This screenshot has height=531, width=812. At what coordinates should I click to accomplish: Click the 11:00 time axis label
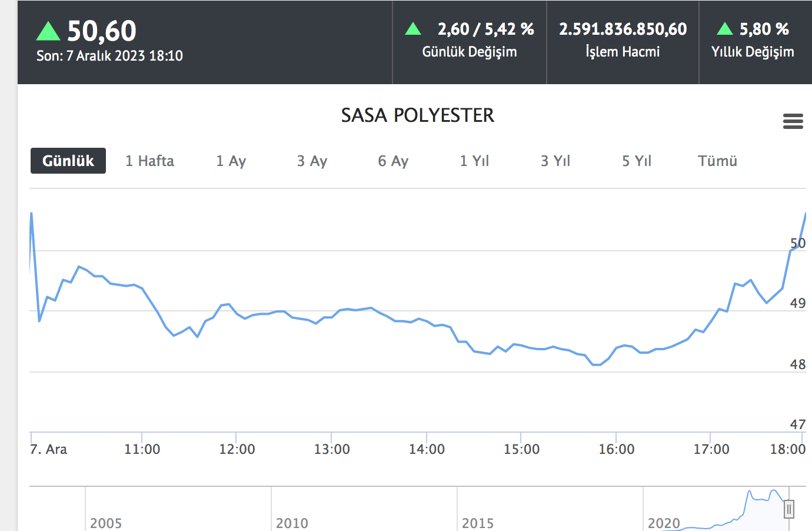[142, 449]
